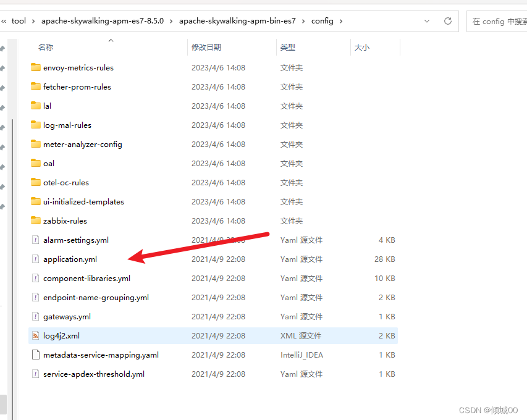
Task: Go to apache-skywalking-apm-bin-es7 in breadcrumb
Action: [237, 21]
